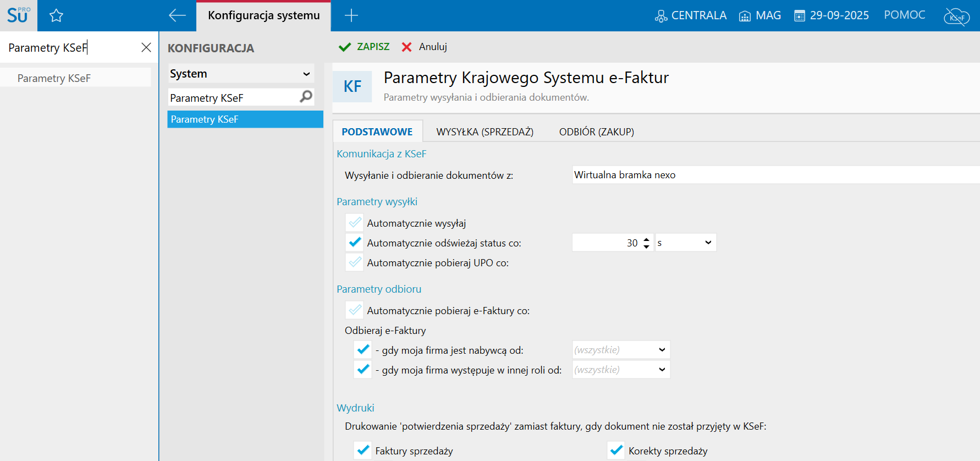Open the seconds unit dropdown
980x461 pixels.
tap(685, 243)
